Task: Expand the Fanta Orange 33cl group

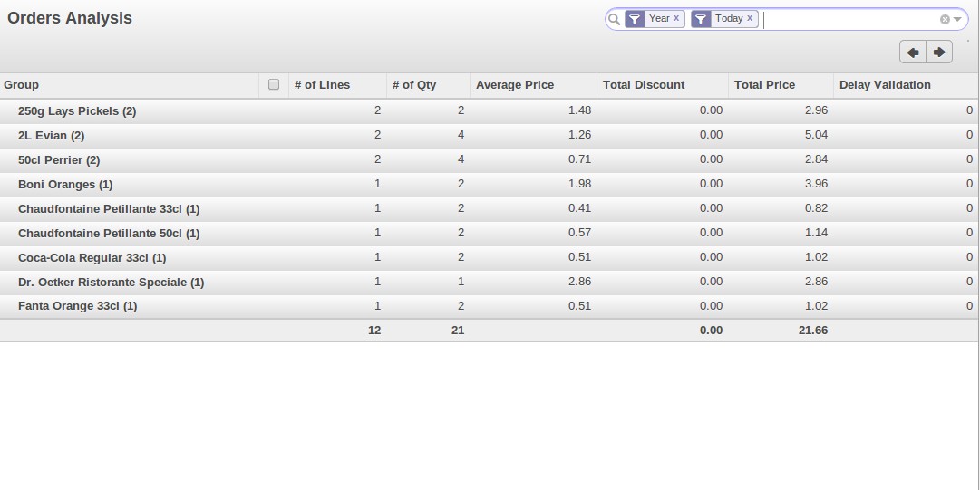Action: tap(77, 306)
